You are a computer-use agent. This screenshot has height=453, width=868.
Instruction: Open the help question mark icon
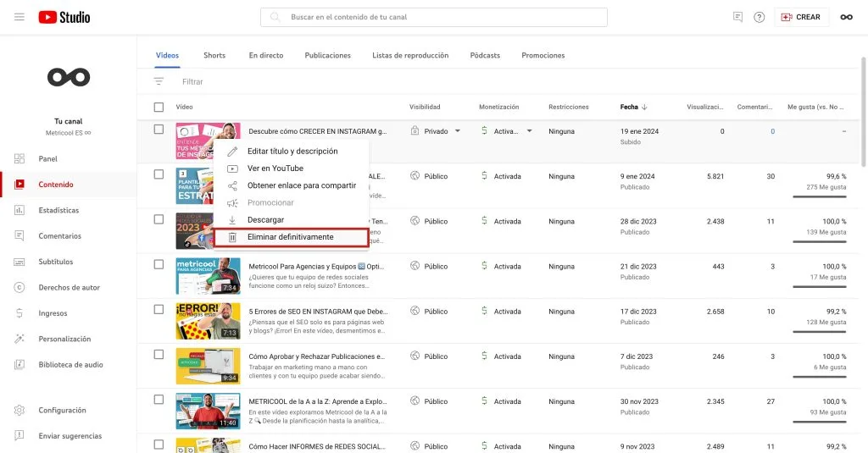click(x=759, y=17)
